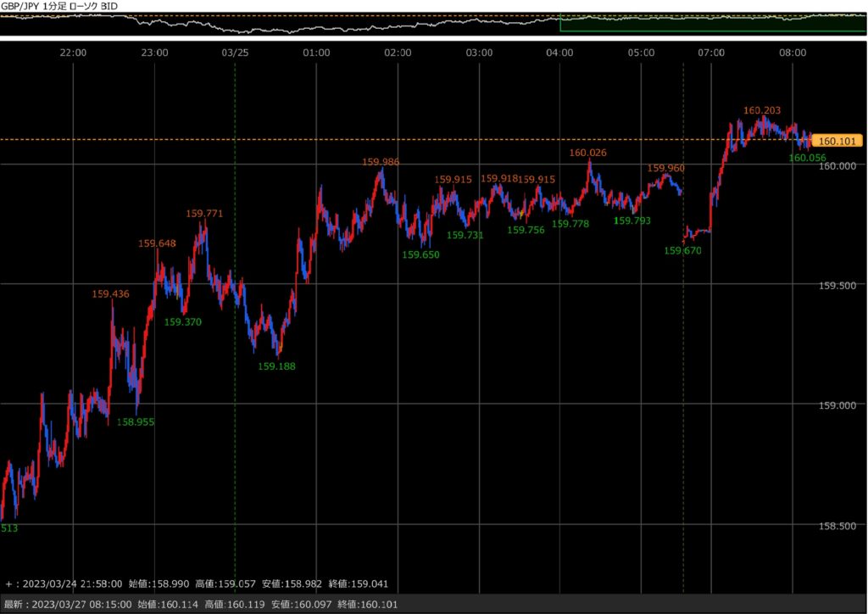The width and height of the screenshot is (868, 614).
Task: Select the 08:00 time axis label
Action: click(793, 53)
